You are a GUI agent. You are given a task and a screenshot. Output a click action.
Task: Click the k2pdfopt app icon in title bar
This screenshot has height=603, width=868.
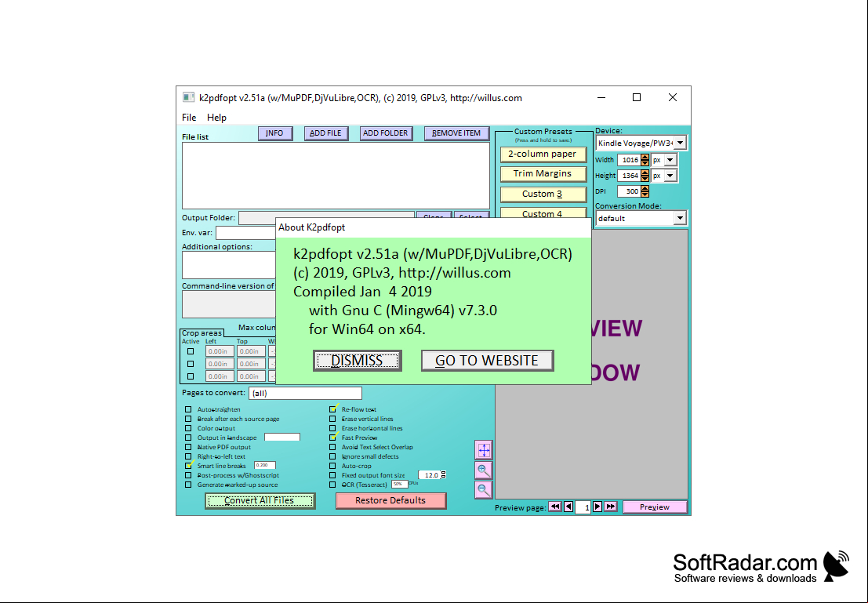click(x=189, y=97)
